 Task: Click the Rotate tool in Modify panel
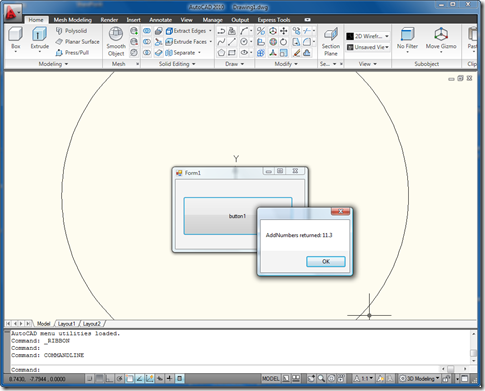(x=284, y=42)
